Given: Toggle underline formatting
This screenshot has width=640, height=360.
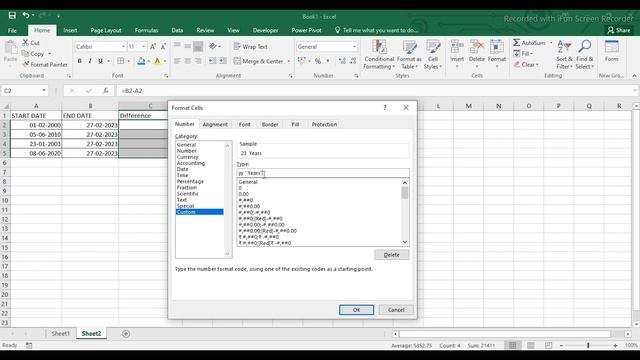Looking at the screenshot, I should pos(100,61).
